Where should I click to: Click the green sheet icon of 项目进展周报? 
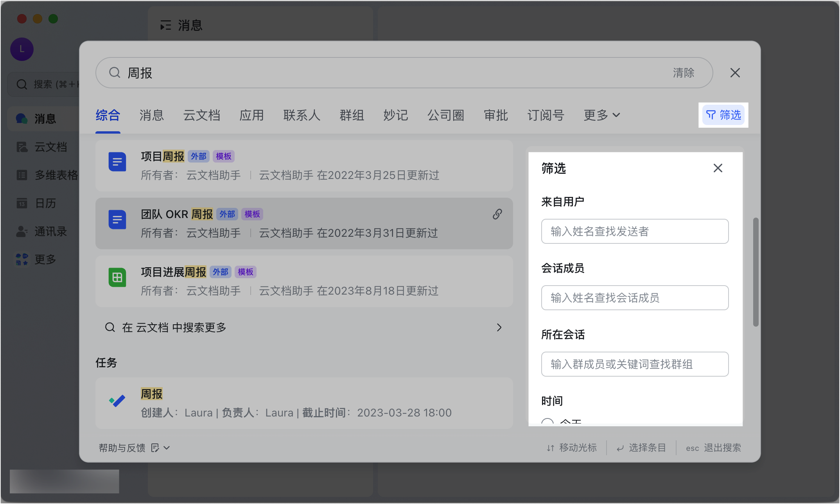pos(117,277)
